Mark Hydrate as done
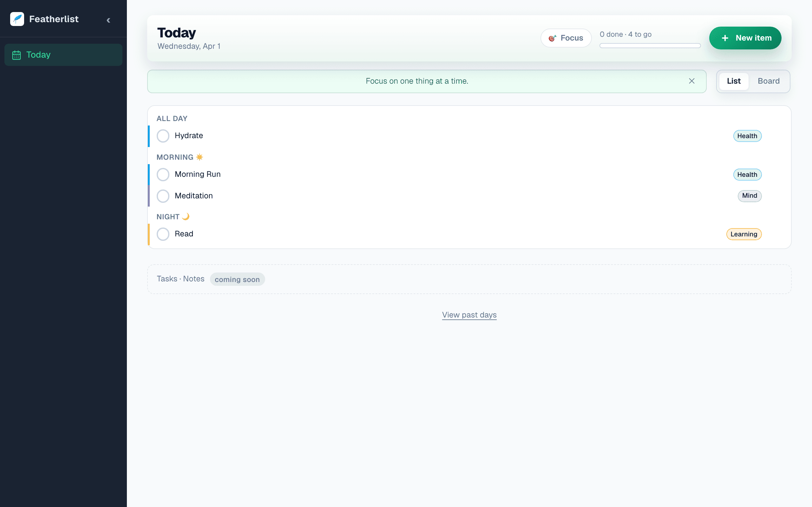Screen dimensions: 812x507 pos(163,136)
